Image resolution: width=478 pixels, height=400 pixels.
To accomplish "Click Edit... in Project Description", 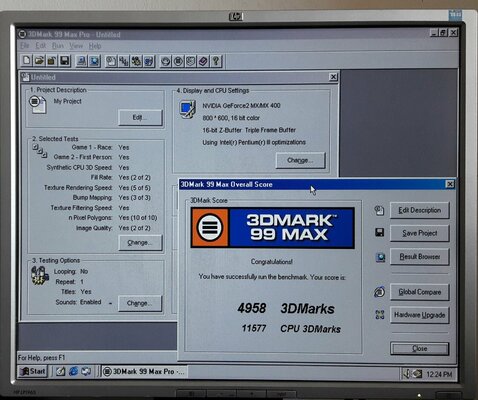I will tap(140, 118).
